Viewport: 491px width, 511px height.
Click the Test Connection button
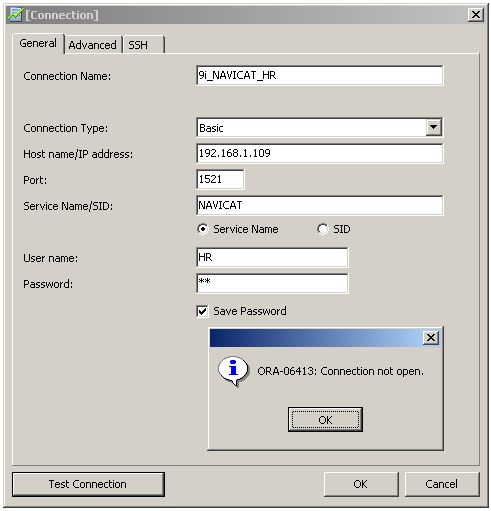[x=88, y=484]
